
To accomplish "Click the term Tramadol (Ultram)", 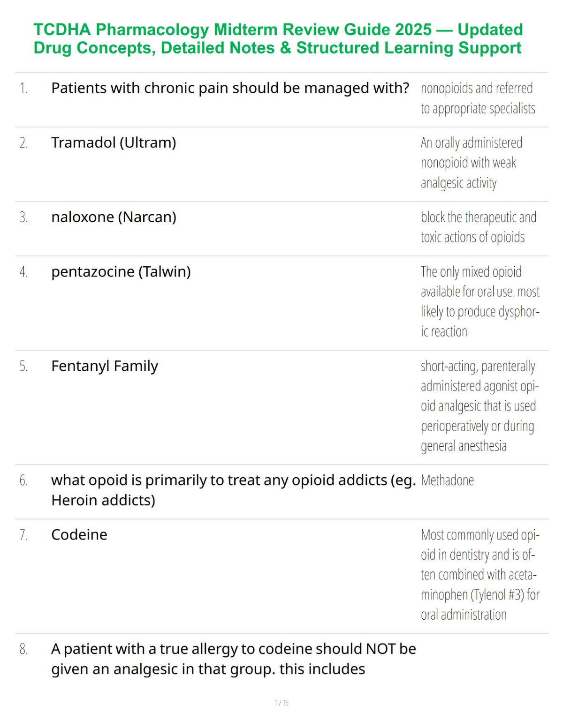I will click(114, 143).
